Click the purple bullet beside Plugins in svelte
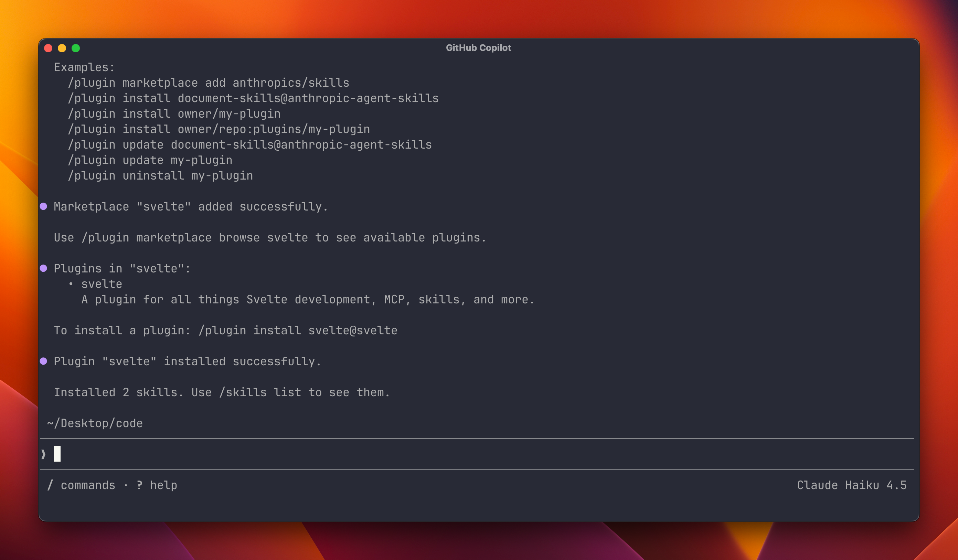Viewport: 958px width, 560px height. 44,268
